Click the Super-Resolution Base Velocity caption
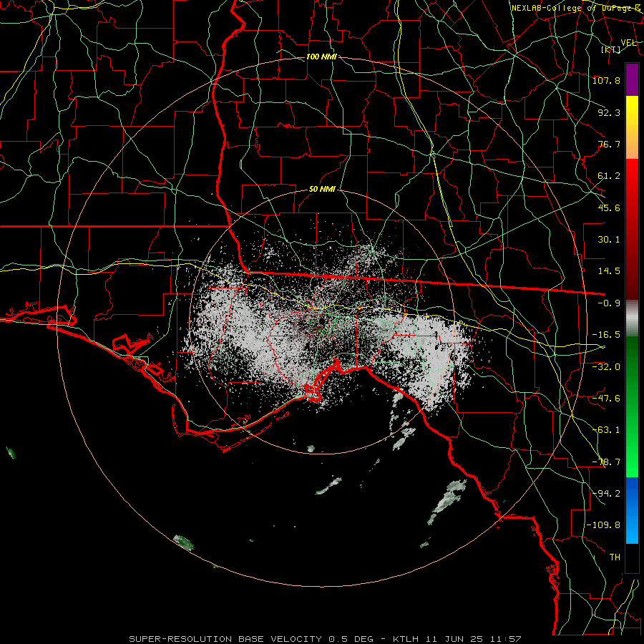Screen dimensions: 644x644 [326, 639]
